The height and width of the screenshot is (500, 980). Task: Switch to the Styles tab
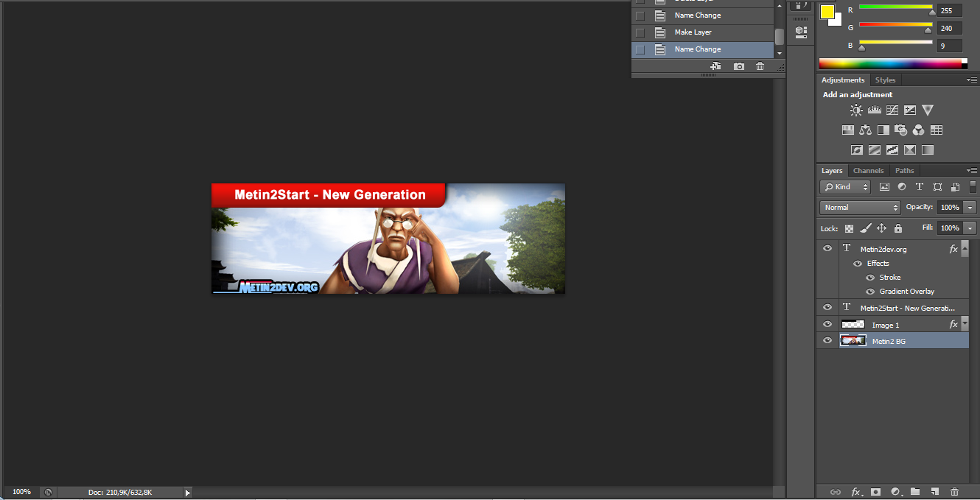[885, 80]
